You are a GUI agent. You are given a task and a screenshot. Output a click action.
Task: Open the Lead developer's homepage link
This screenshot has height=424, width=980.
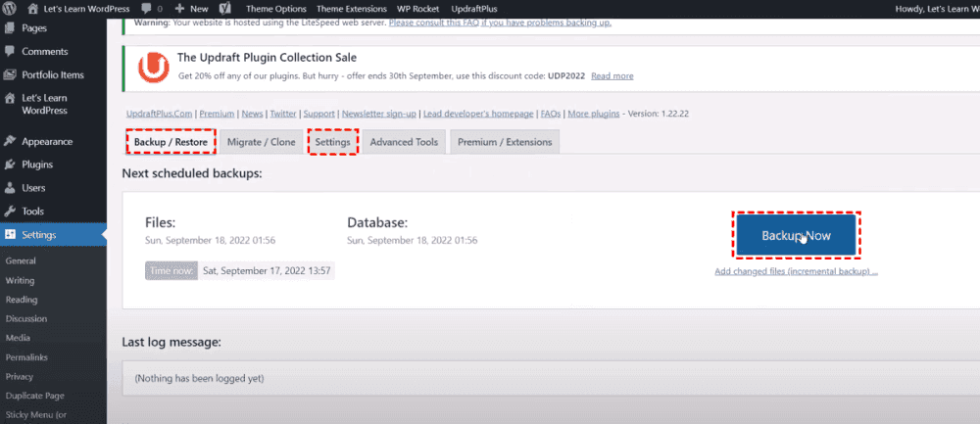pyautogui.click(x=479, y=114)
